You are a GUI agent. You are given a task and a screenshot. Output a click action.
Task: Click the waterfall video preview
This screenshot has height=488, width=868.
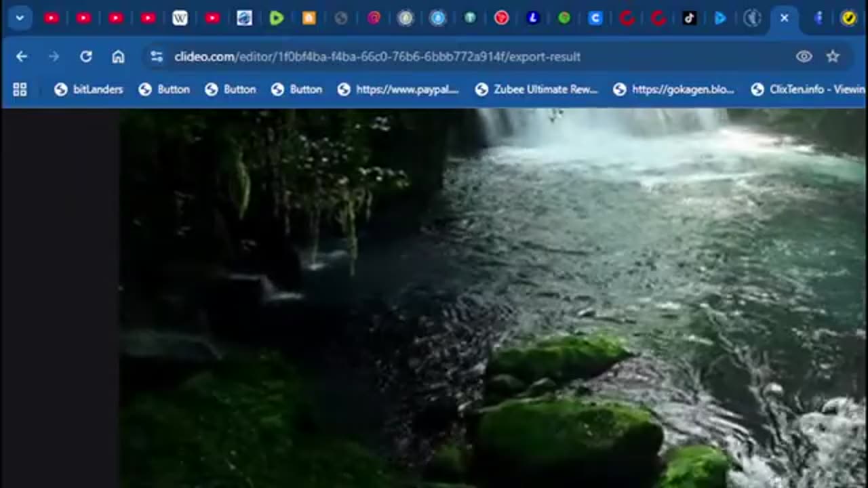(x=492, y=298)
